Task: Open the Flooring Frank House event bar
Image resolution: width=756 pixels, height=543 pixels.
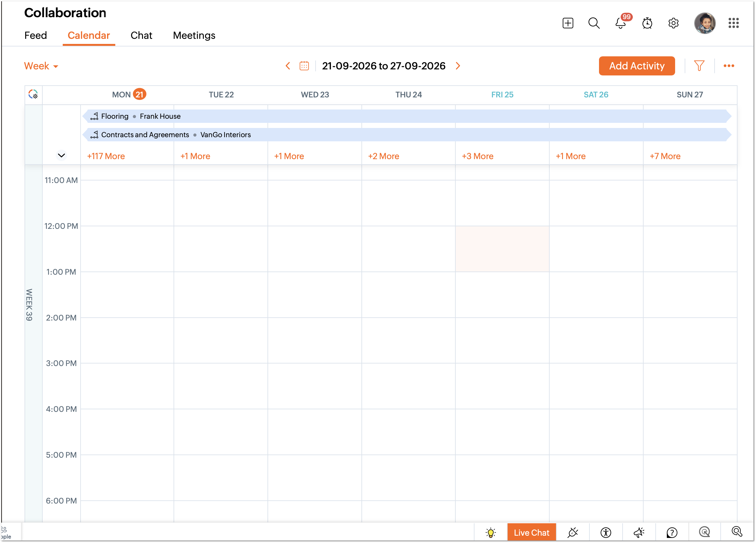Action: tap(407, 116)
